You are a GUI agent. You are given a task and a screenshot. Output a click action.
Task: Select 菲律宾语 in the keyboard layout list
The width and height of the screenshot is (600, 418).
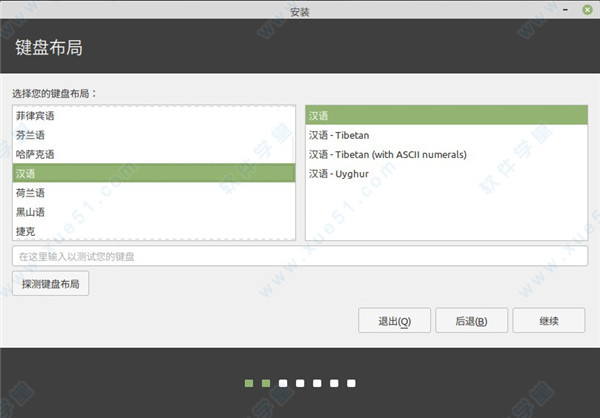tap(35, 116)
